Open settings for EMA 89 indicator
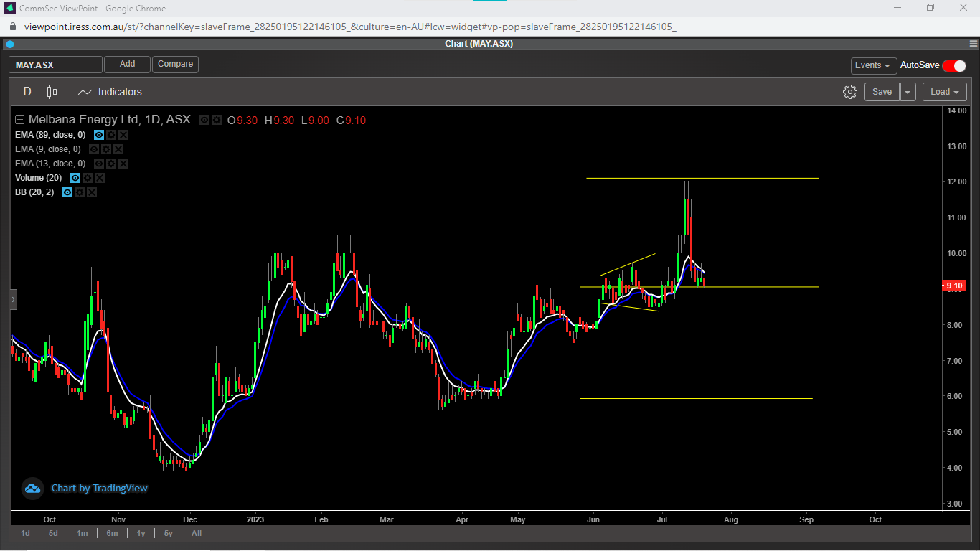This screenshot has height=551, width=980. point(111,135)
